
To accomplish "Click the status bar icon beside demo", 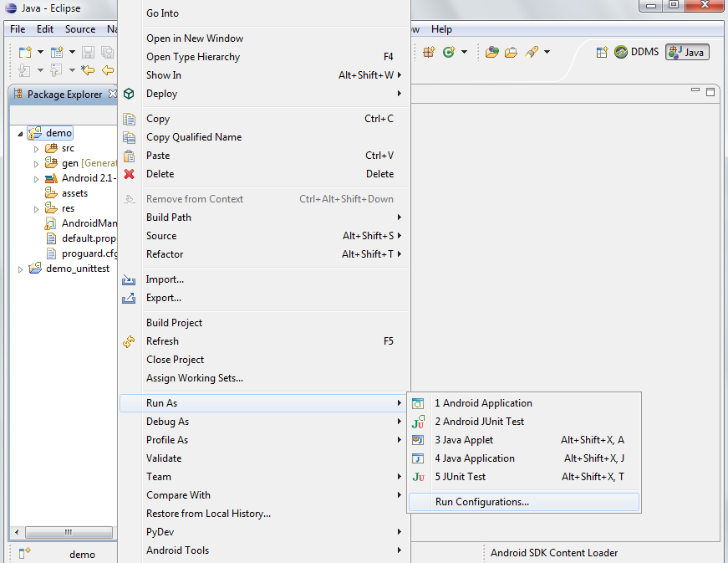I will click(24, 553).
